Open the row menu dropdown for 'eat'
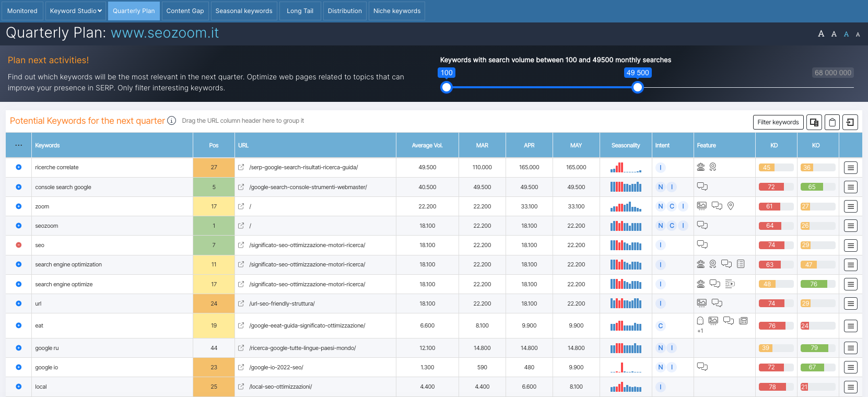 pos(851,326)
